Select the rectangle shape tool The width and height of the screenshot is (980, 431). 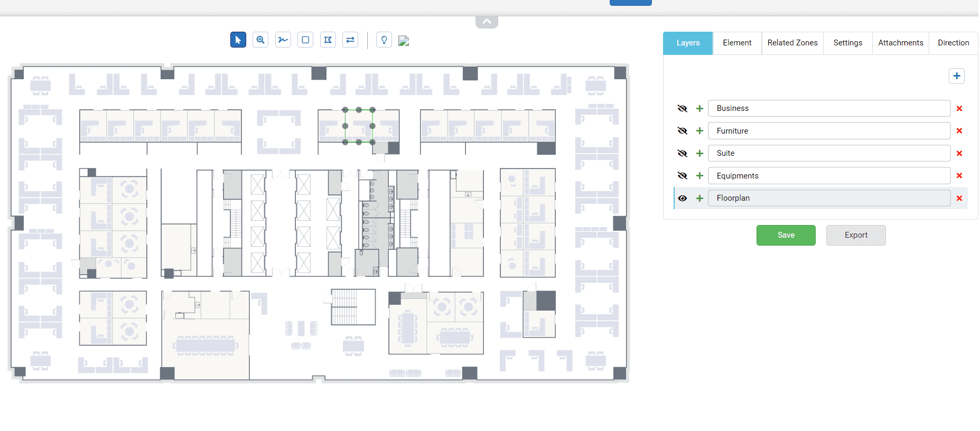tap(305, 40)
